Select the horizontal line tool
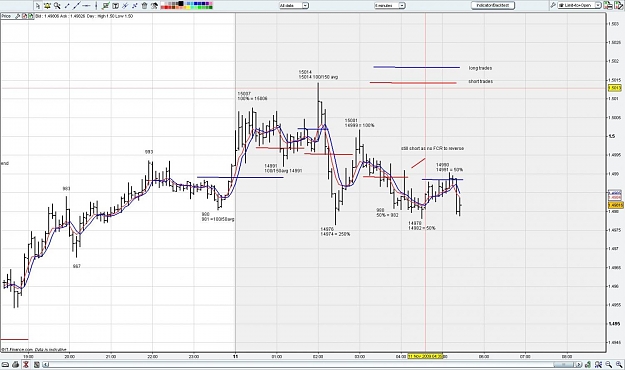Image resolution: width=625 pixels, height=370 pixels. [x=86, y=6]
